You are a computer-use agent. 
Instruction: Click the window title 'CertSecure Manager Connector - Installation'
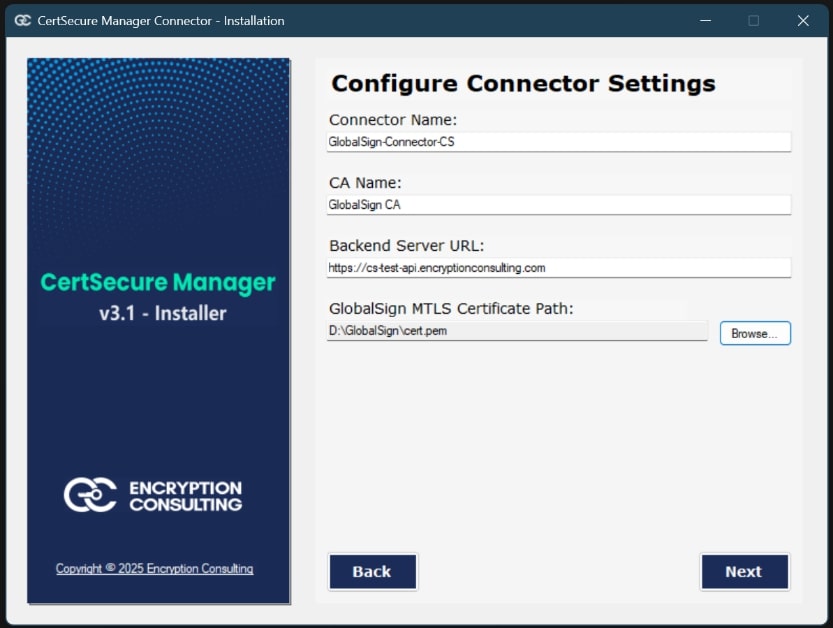161,21
